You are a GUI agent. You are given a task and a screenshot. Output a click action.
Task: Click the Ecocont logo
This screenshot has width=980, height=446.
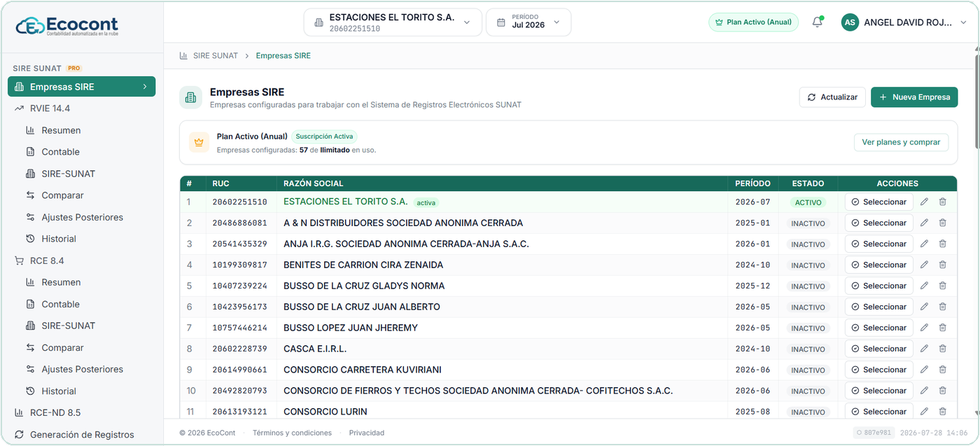tap(67, 26)
